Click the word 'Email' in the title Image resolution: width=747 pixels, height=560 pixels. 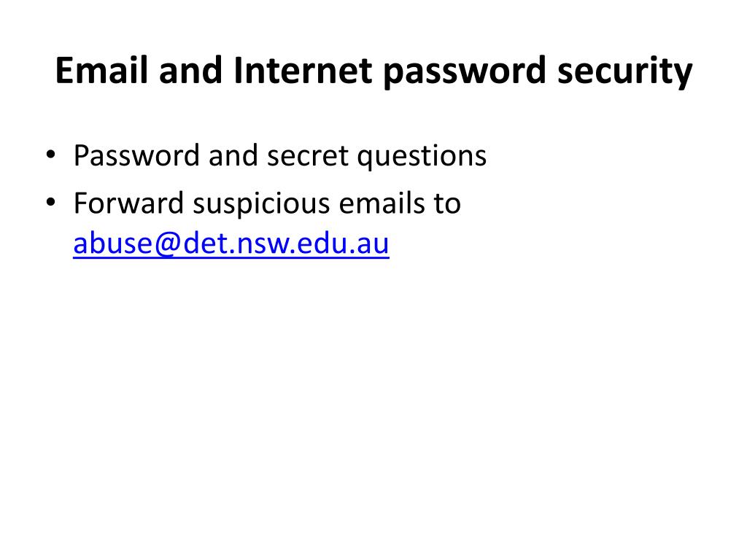click(x=101, y=70)
